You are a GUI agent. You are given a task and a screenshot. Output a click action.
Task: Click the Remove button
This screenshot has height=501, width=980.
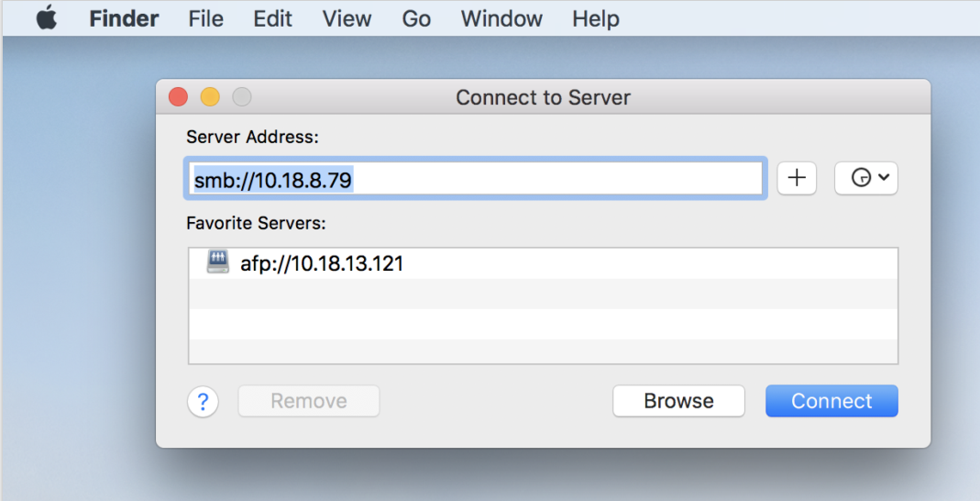pos(308,401)
